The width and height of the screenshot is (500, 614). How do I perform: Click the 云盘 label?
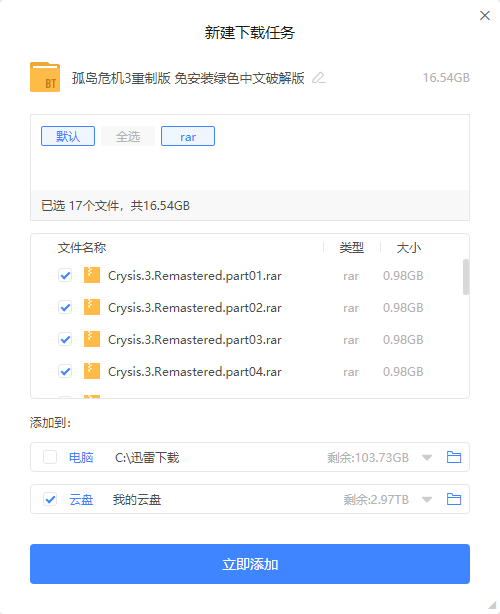(81, 500)
